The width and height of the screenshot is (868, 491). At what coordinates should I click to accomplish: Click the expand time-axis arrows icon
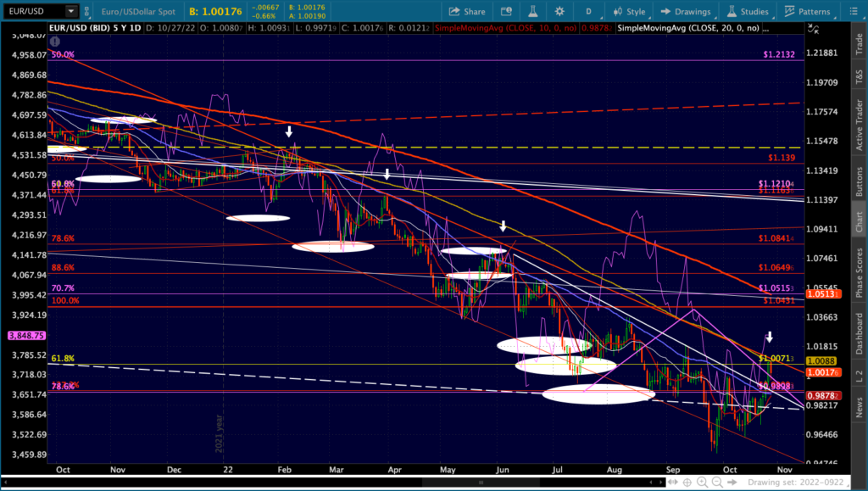pos(674,483)
